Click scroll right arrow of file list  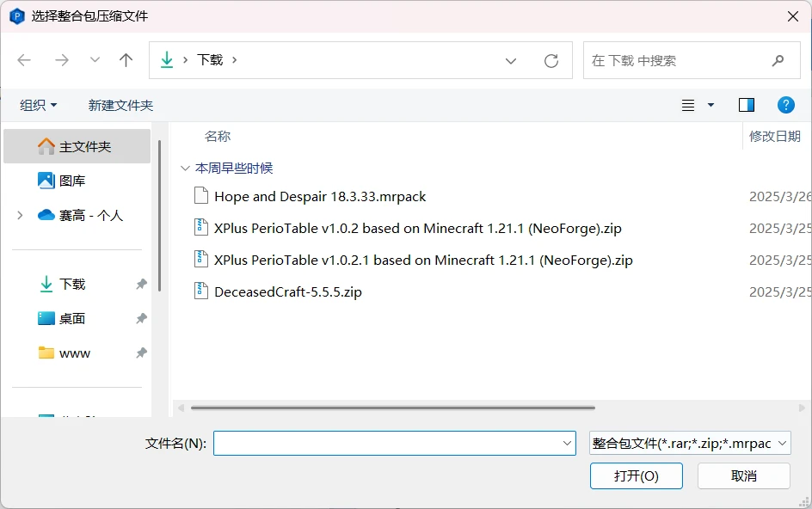pos(802,408)
